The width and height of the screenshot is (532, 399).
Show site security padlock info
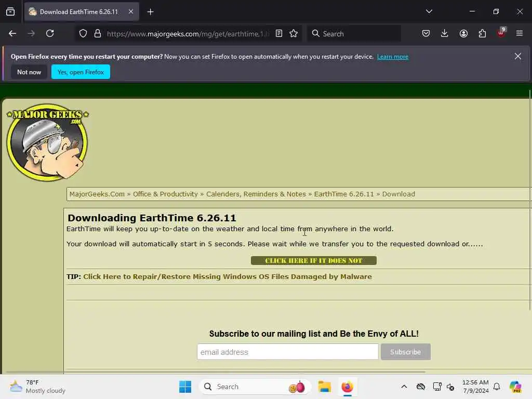click(x=98, y=34)
